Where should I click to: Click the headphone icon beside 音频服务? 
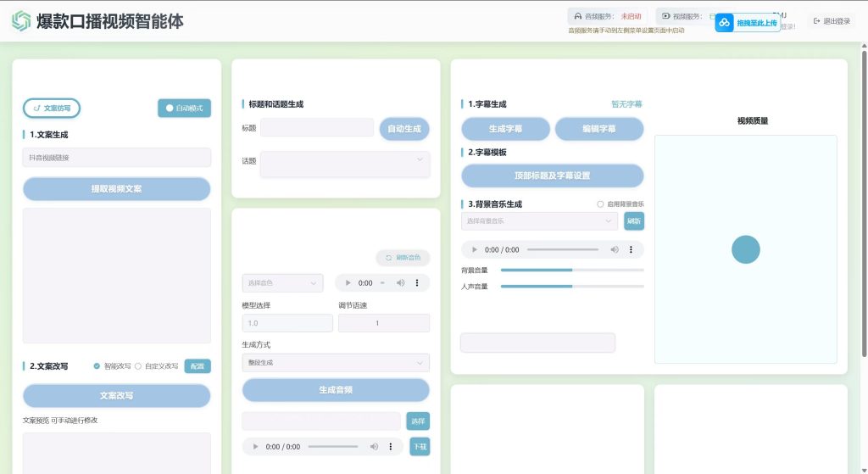point(578,17)
